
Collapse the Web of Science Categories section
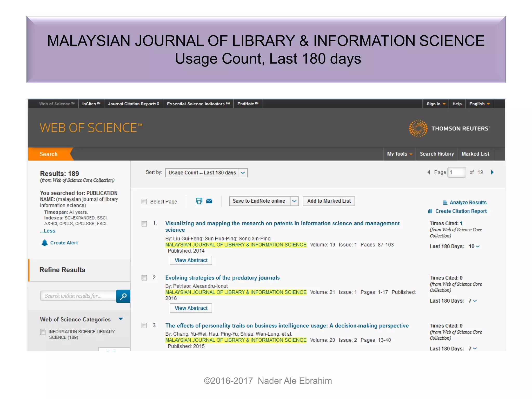tap(121, 319)
